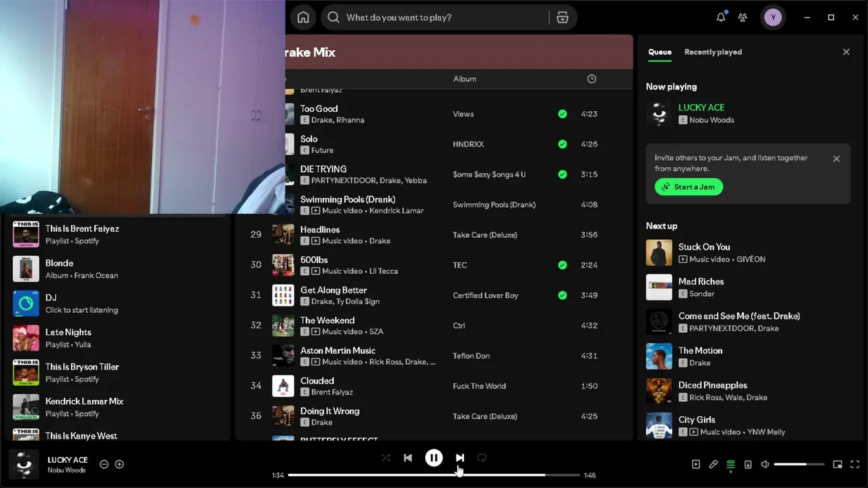The image size is (868, 488).
Task: Toggle repeat mode
Action: point(481,458)
